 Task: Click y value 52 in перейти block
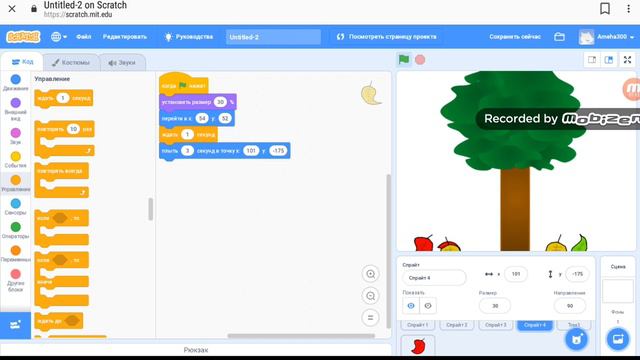point(225,118)
